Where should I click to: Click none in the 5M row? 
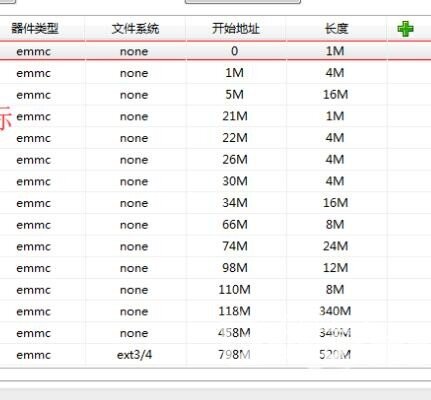(x=134, y=95)
